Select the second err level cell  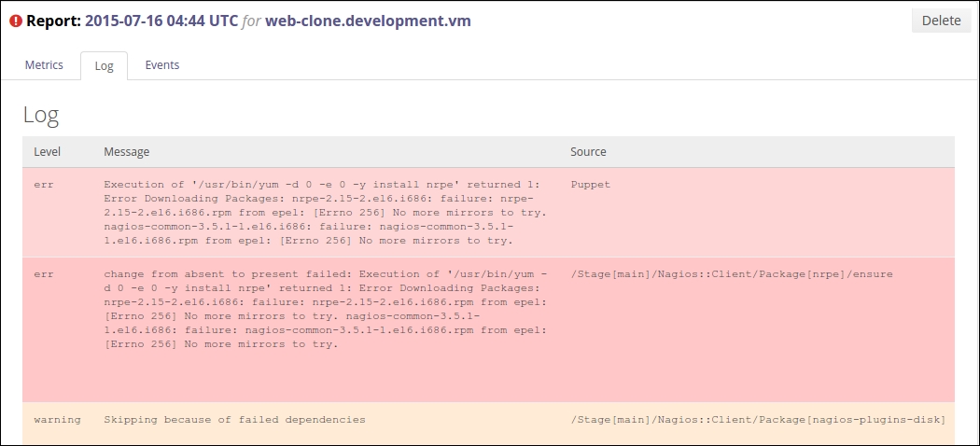43,274
